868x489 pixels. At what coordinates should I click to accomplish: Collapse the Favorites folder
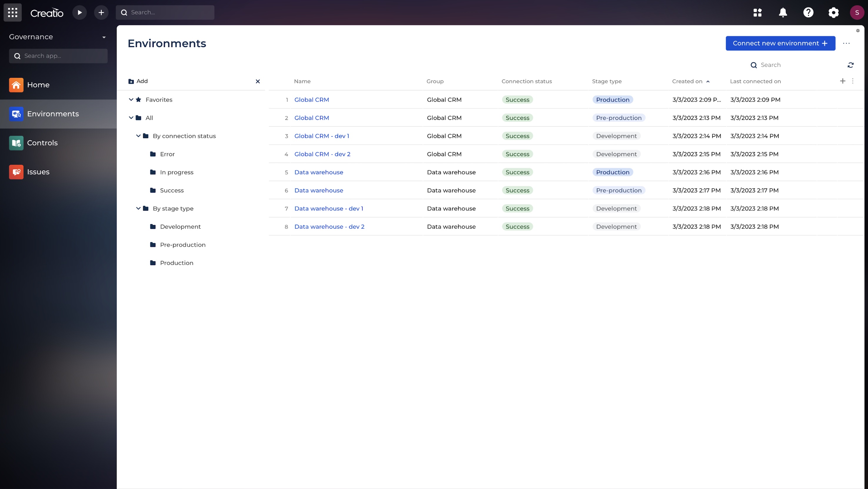click(x=132, y=100)
